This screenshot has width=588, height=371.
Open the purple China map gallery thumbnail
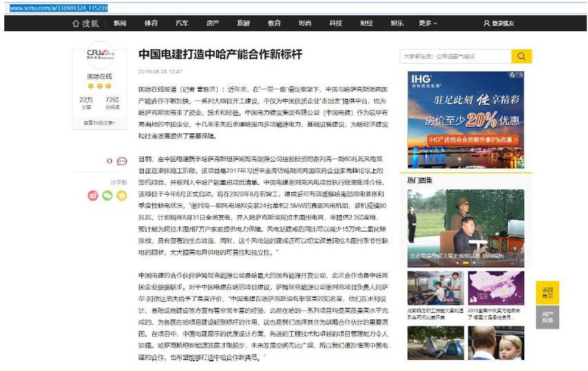pyautogui.click(x=496, y=288)
